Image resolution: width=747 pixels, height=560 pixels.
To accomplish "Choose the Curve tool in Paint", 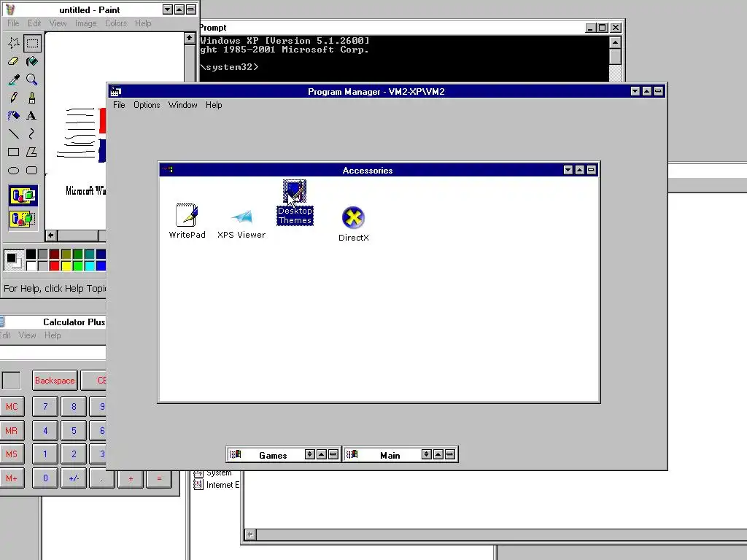I will click(x=32, y=134).
